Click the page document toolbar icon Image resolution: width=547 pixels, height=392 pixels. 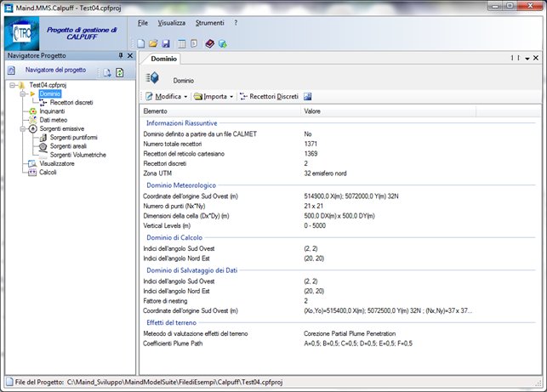pyautogui.click(x=194, y=43)
